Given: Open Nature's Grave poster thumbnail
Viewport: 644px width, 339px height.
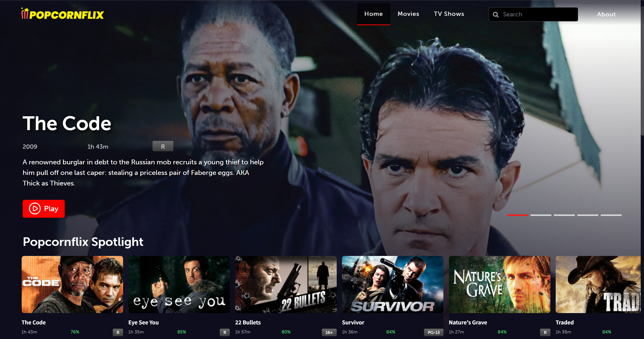Looking at the screenshot, I should (x=499, y=284).
